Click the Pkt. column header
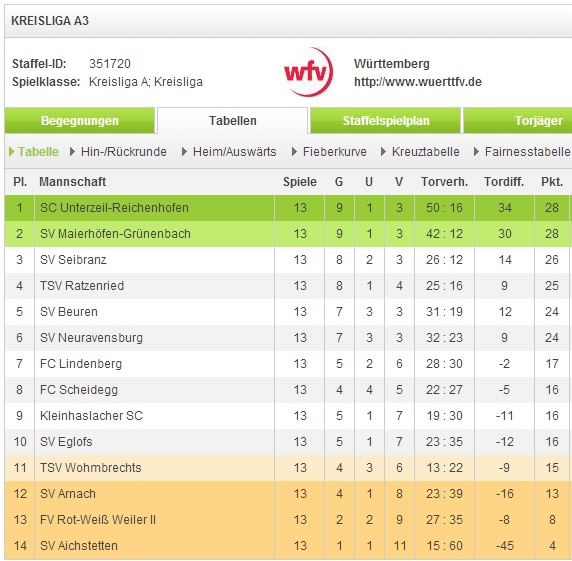The image size is (572, 561). (x=552, y=182)
